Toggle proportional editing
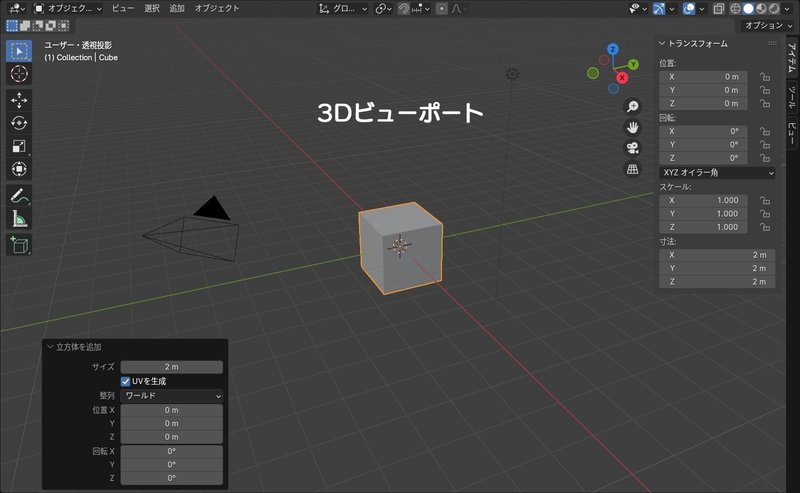The height and width of the screenshot is (493, 800). pyautogui.click(x=442, y=9)
